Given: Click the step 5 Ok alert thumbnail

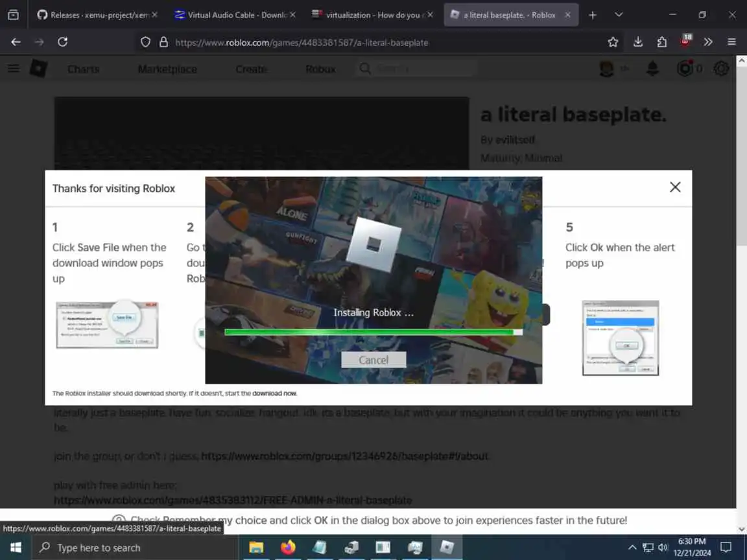Looking at the screenshot, I should (621, 338).
